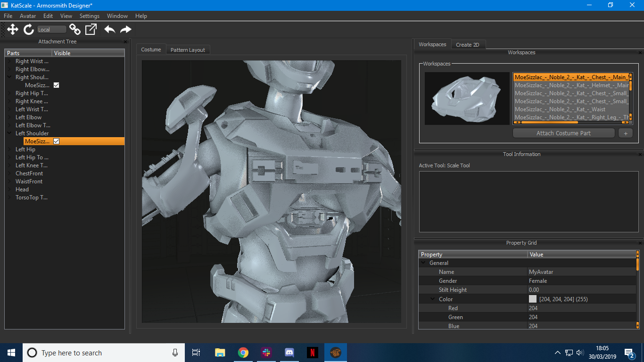This screenshot has height=362, width=644.
Task: Toggle visibility of MoeSizz under Right Shoulder
Action: (x=56, y=85)
